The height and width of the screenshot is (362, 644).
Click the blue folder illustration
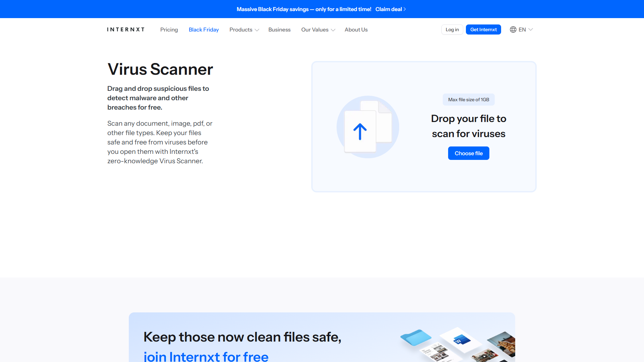tap(416, 337)
